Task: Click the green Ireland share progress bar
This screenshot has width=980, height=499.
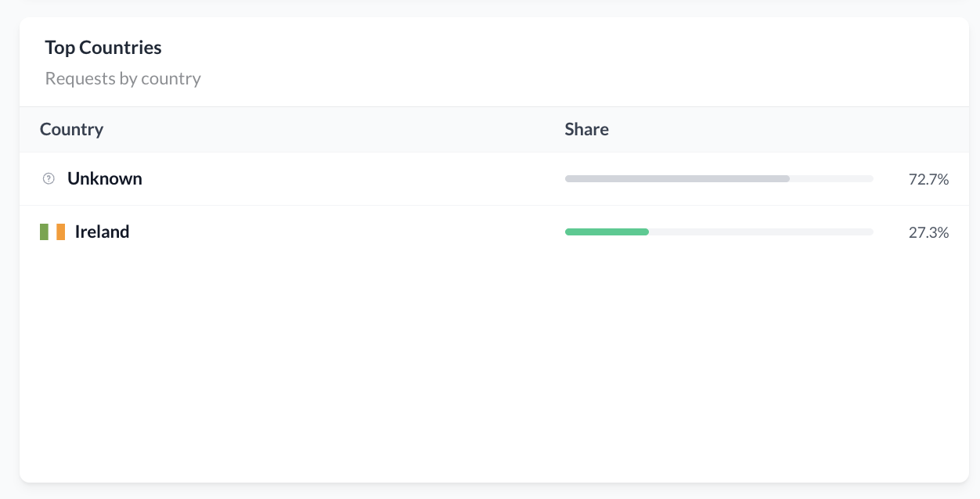Action: click(x=607, y=232)
